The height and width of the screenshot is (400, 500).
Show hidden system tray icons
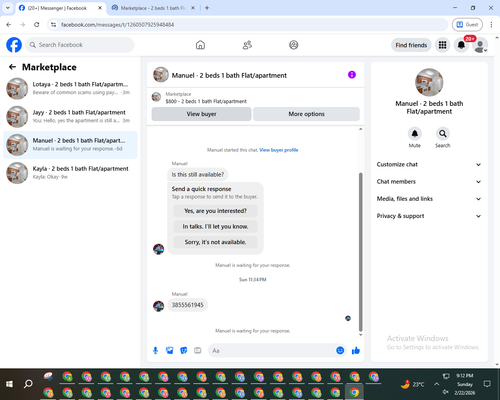pyautogui.click(x=436, y=384)
